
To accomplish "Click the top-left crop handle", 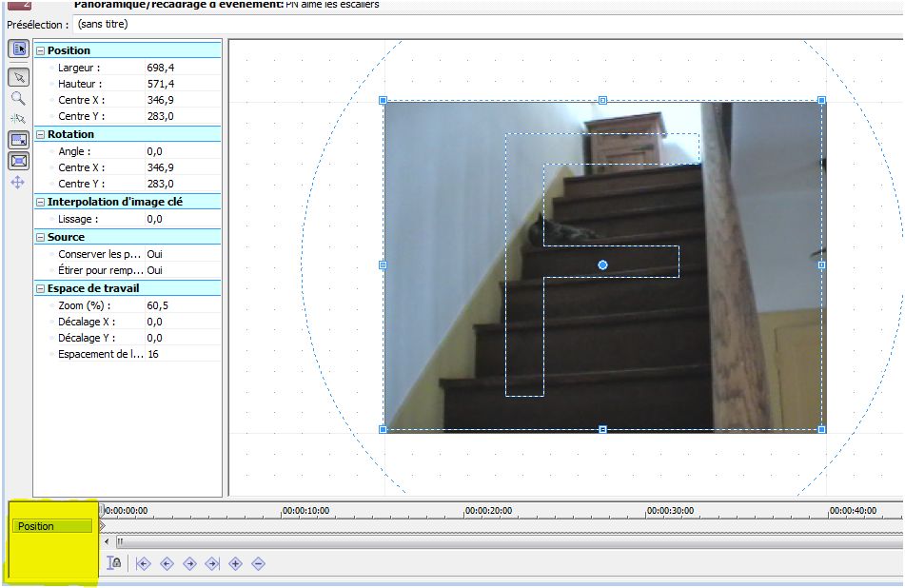I will (383, 101).
